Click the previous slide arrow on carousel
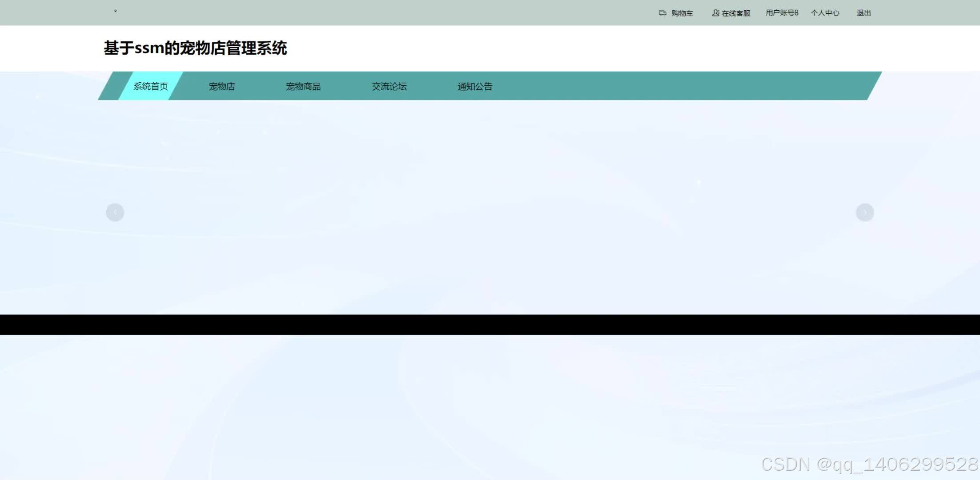The image size is (980, 480). [x=115, y=212]
